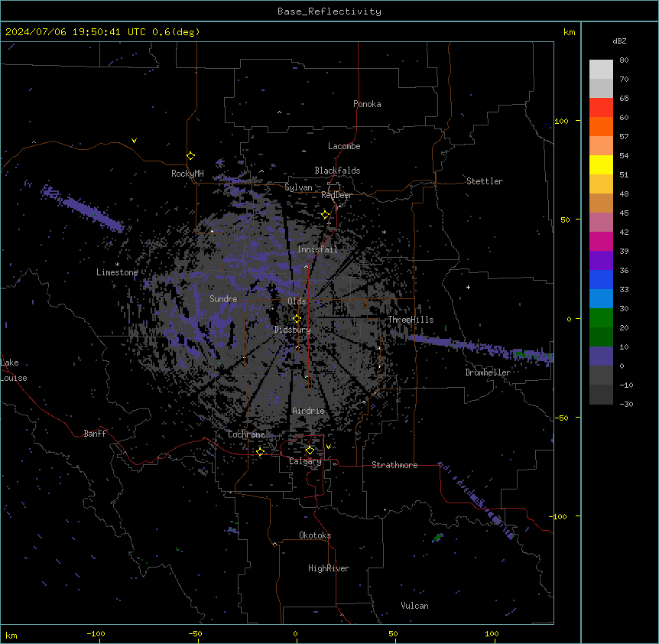
Task: Click yellow V marker northeast of Calgary
Action: tap(328, 447)
